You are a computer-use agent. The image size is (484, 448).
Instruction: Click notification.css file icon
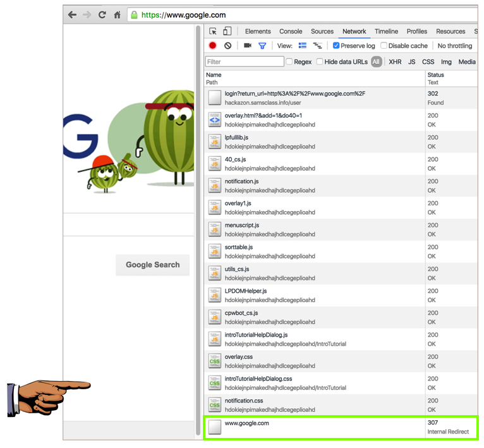pyautogui.click(x=215, y=405)
